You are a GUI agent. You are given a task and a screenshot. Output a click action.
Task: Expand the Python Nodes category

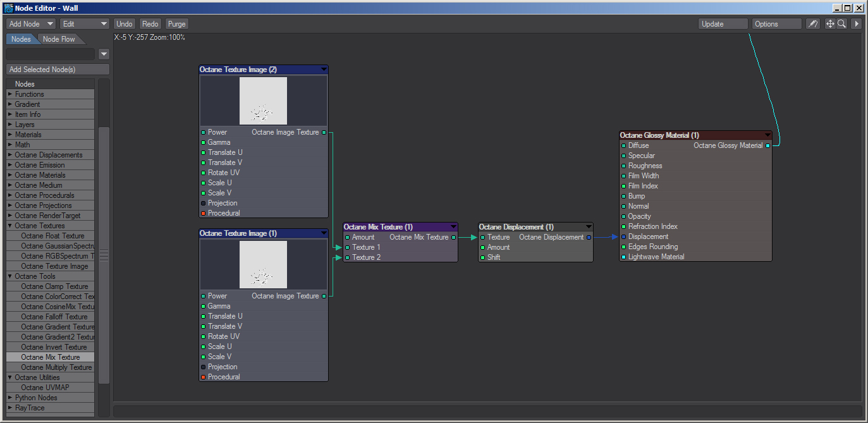10,398
